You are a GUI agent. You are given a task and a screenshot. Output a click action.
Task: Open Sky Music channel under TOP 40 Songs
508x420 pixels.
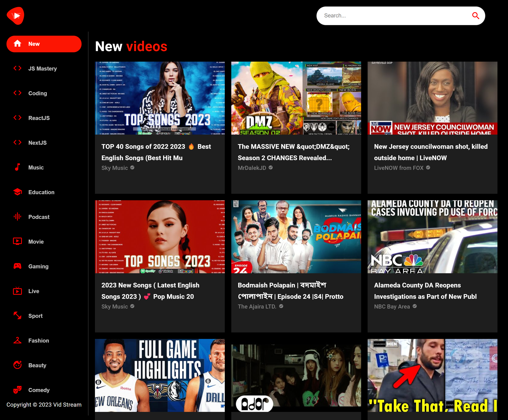[115, 168]
